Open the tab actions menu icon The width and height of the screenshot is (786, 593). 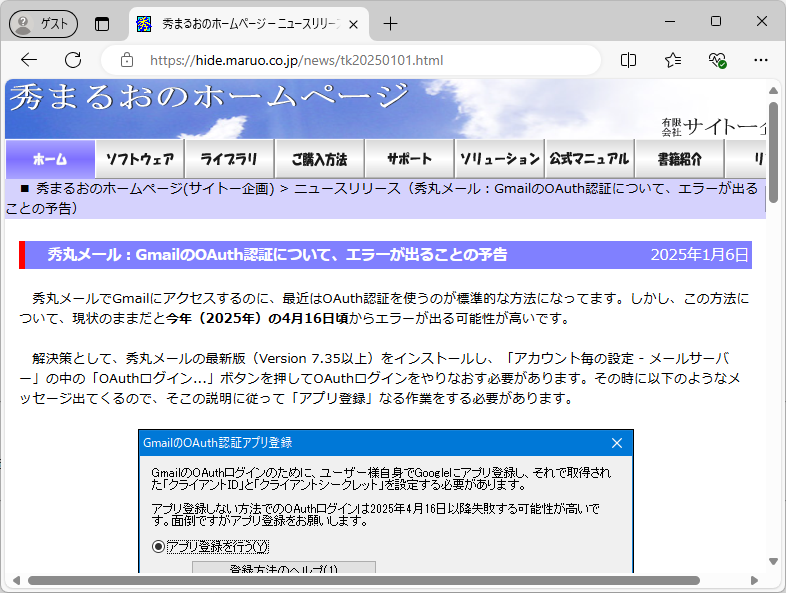[102, 24]
